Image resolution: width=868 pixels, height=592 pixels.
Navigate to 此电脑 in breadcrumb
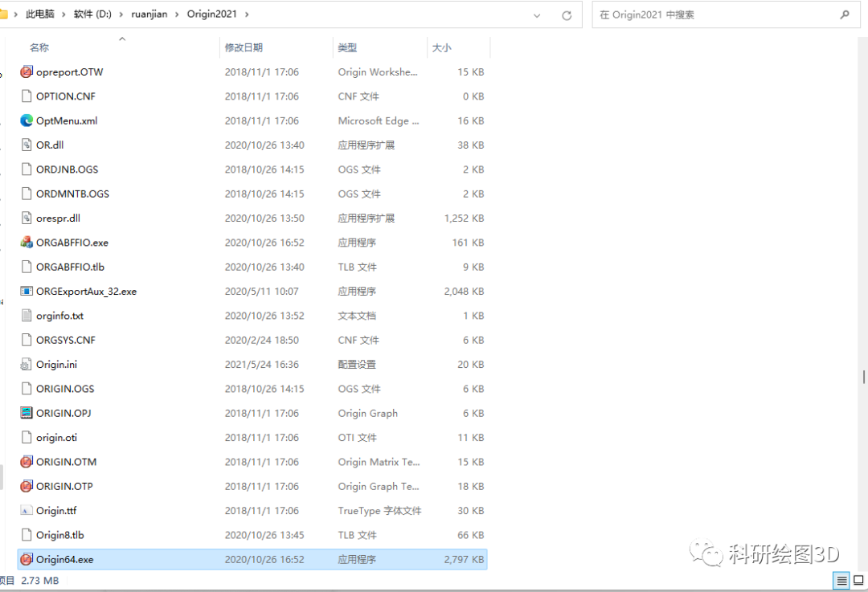(x=40, y=14)
